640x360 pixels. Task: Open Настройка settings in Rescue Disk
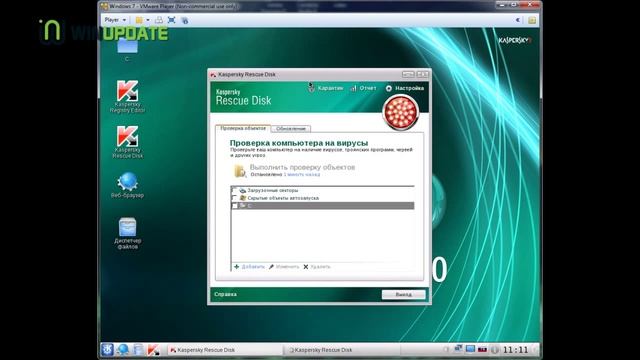[404, 88]
